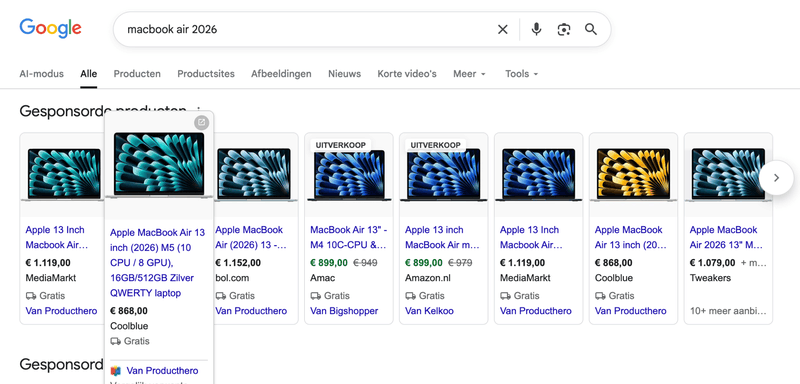
Task: Open Amac 'MacBook Air 13" - M4 10C-CPU' link
Action: click(x=348, y=237)
